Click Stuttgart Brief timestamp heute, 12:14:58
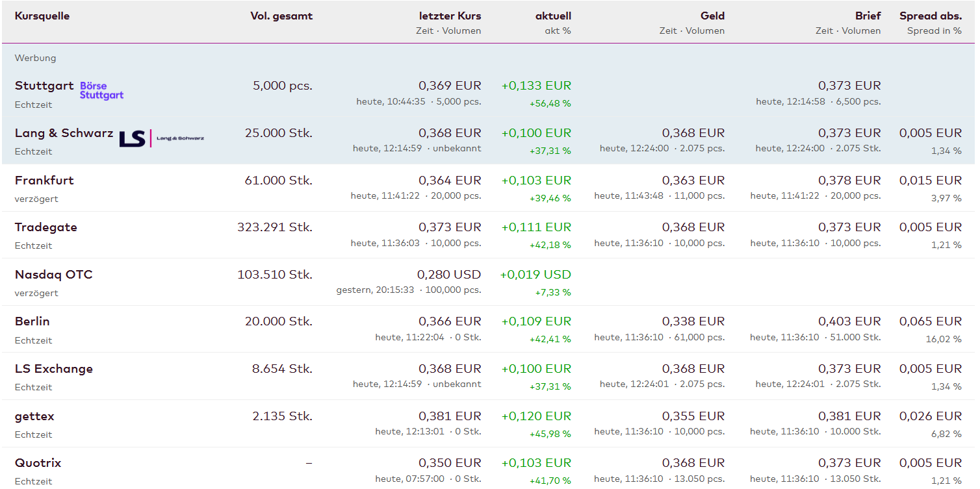The height and width of the screenshot is (489, 980). 790,102
